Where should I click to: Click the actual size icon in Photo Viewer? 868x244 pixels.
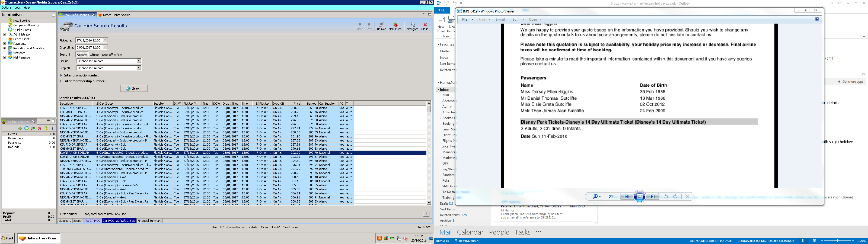pyautogui.click(x=611, y=197)
